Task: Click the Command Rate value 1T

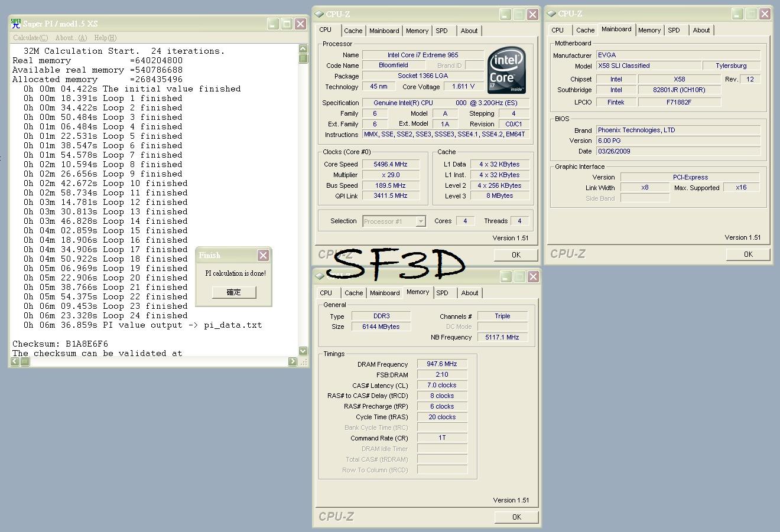Action: (442, 438)
